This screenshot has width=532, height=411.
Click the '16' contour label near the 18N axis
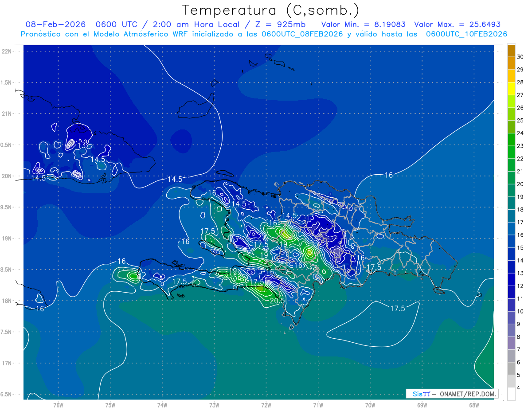[40, 309]
